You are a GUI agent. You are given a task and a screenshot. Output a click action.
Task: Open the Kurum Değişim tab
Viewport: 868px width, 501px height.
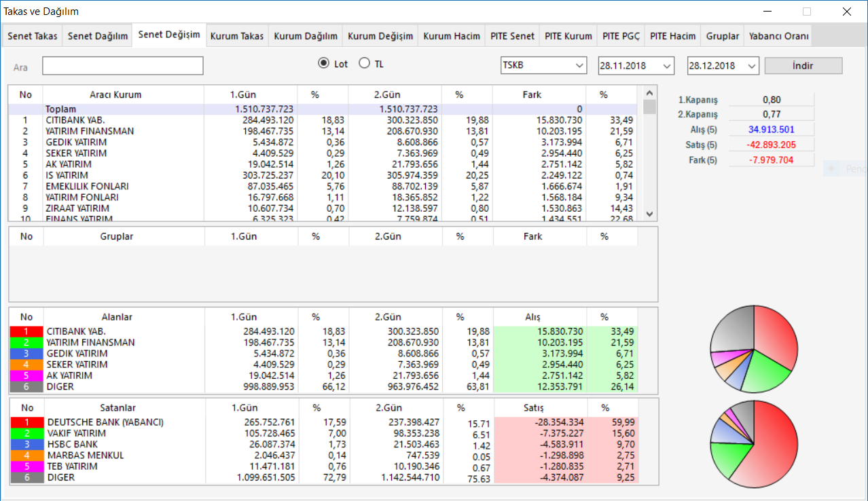pos(380,37)
